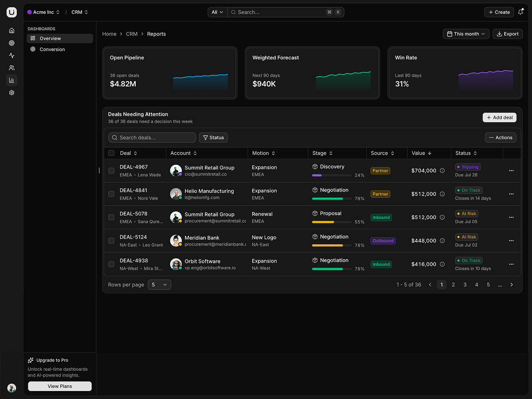
Task: Sort by the Stage column header
Action: coord(322,153)
